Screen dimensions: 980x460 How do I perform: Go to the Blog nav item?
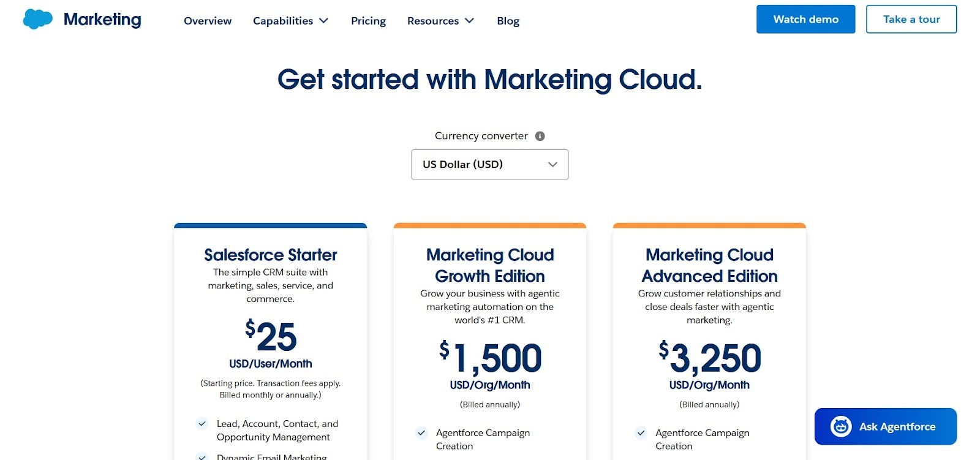click(x=508, y=21)
